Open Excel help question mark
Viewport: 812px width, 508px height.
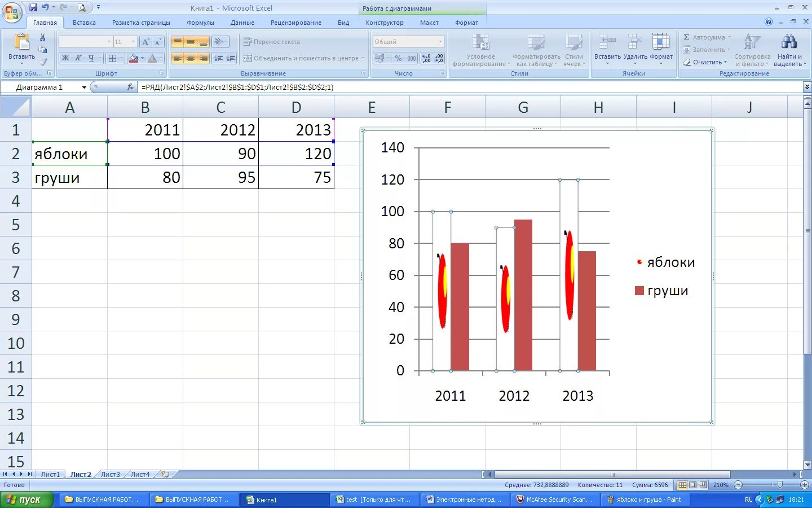769,22
